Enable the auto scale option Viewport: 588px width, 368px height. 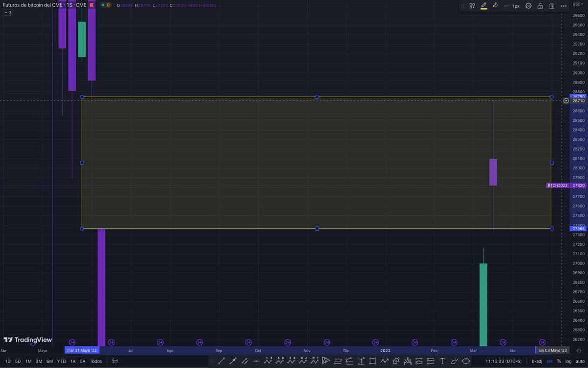click(x=580, y=361)
